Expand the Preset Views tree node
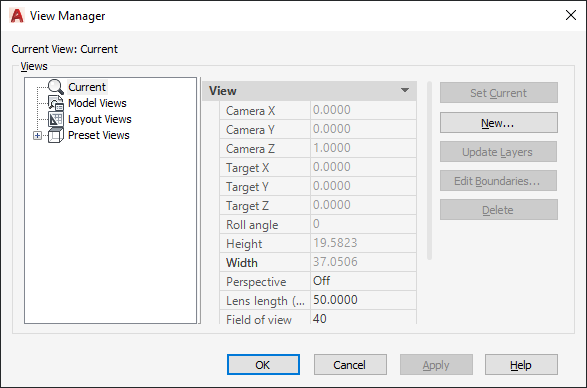 [x=37, y=136]
